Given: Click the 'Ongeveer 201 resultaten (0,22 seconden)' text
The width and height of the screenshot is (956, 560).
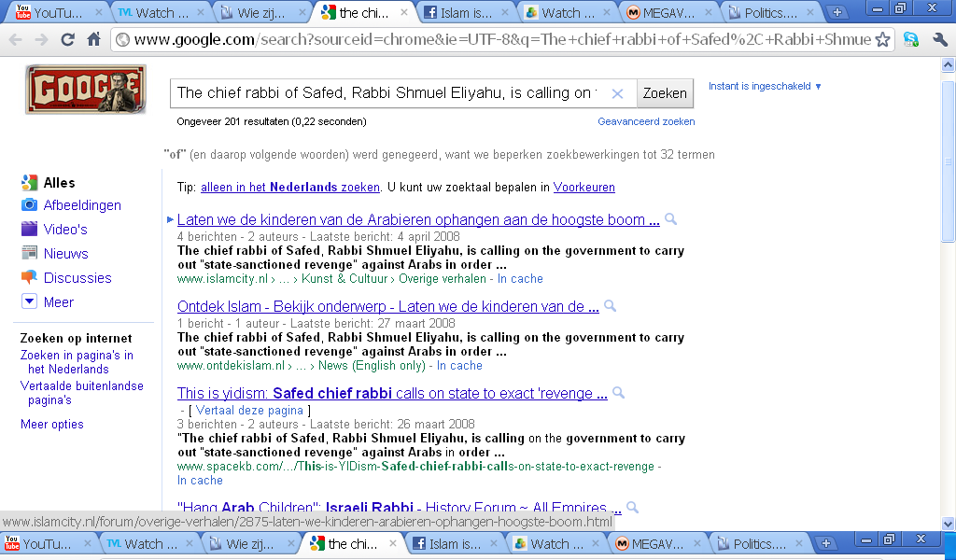Looking at the screenshot, I should [x=272, y=121].
